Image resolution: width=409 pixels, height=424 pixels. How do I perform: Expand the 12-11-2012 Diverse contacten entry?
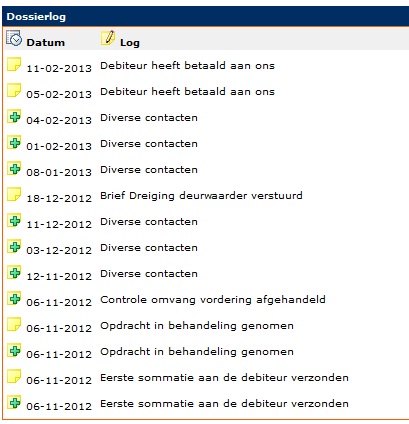point(14,272)
